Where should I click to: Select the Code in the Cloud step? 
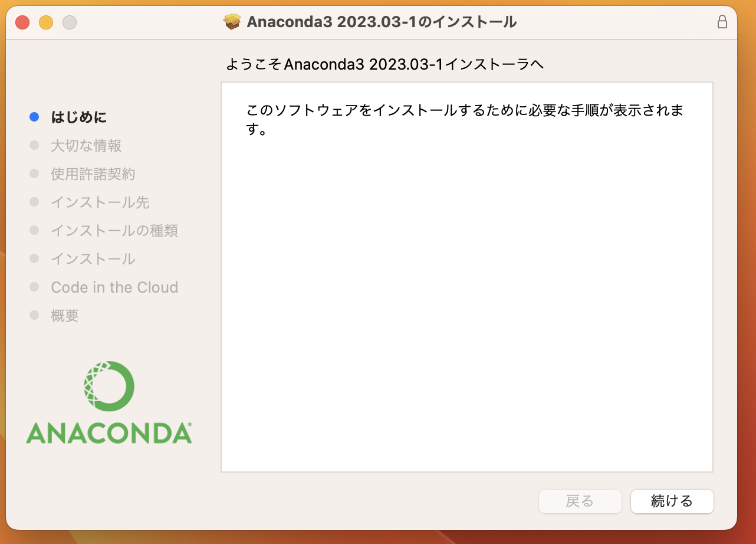[114, 287]
